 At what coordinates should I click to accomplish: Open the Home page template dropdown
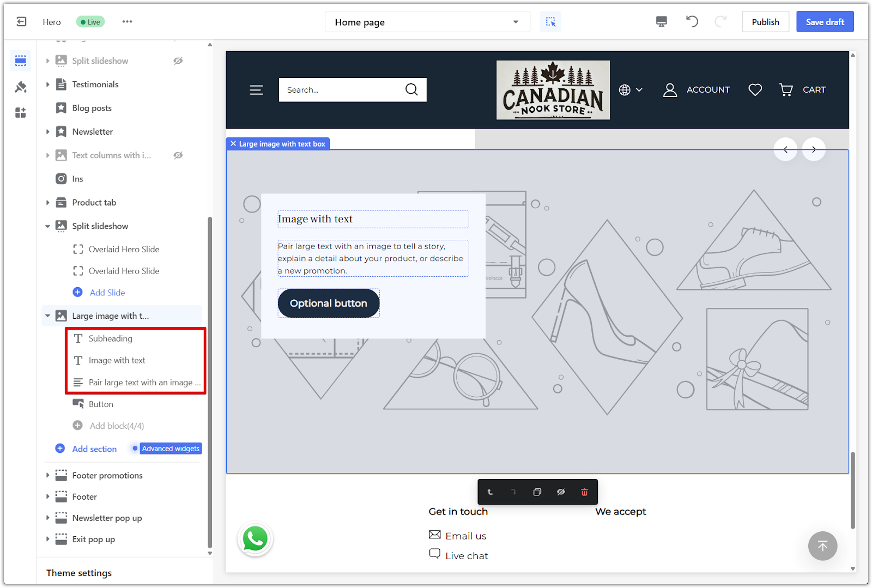(x=427, y=22)
